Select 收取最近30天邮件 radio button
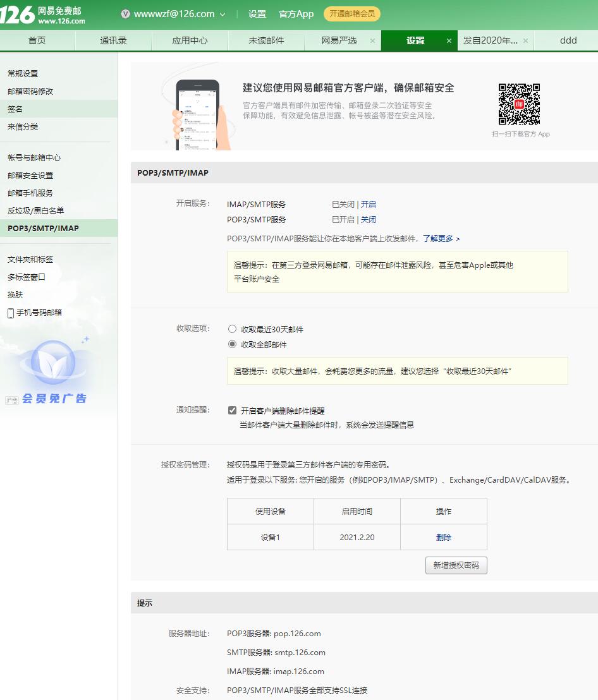 coord(232,329)
